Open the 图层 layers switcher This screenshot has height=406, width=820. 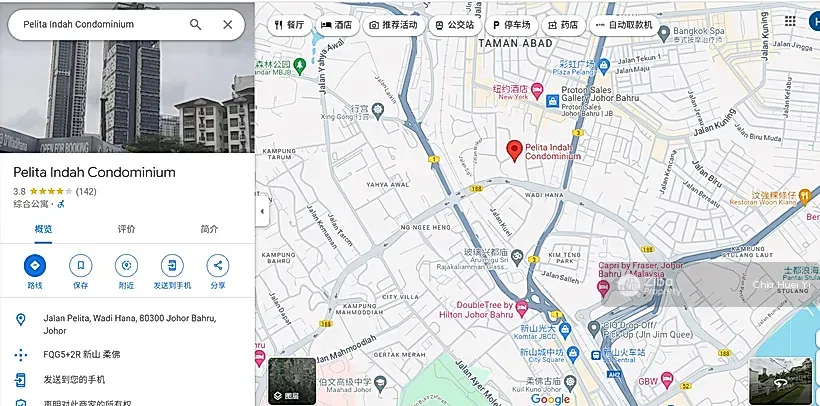point(291,380)
